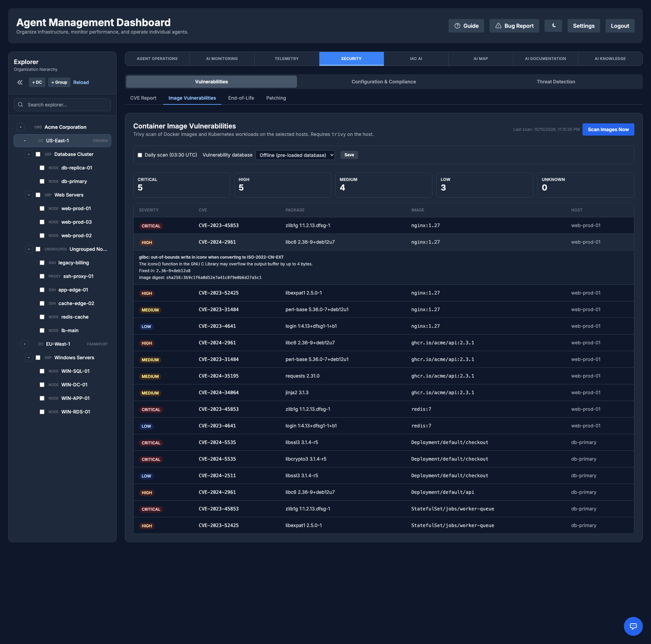The width and height of the screenshot is (651, 644).
Task: Check the db-replica-01 node checkbox
Action: pyautogui.click(x=42, y=168)
